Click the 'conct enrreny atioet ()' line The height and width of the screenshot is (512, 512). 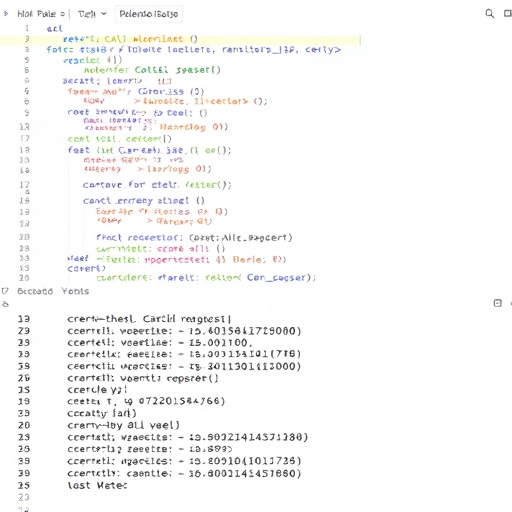[x=144, y=201]
